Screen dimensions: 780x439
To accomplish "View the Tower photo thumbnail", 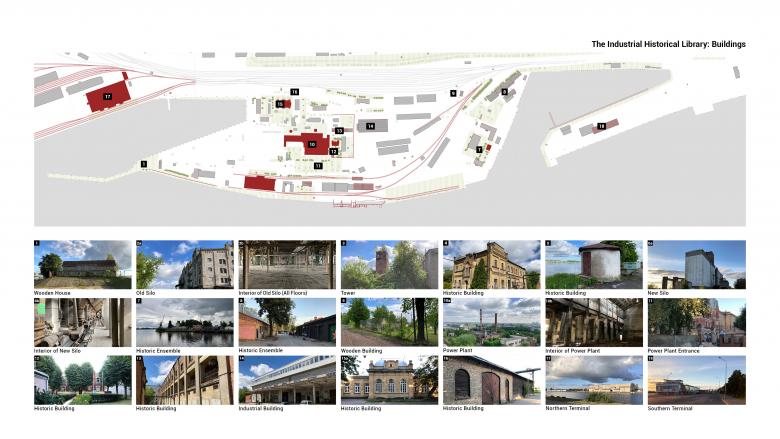I will (389, 264).
